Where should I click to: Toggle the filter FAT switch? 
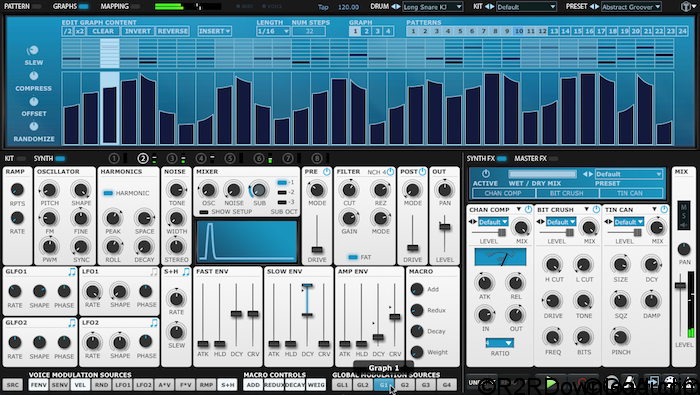click(x=353, y=257)
